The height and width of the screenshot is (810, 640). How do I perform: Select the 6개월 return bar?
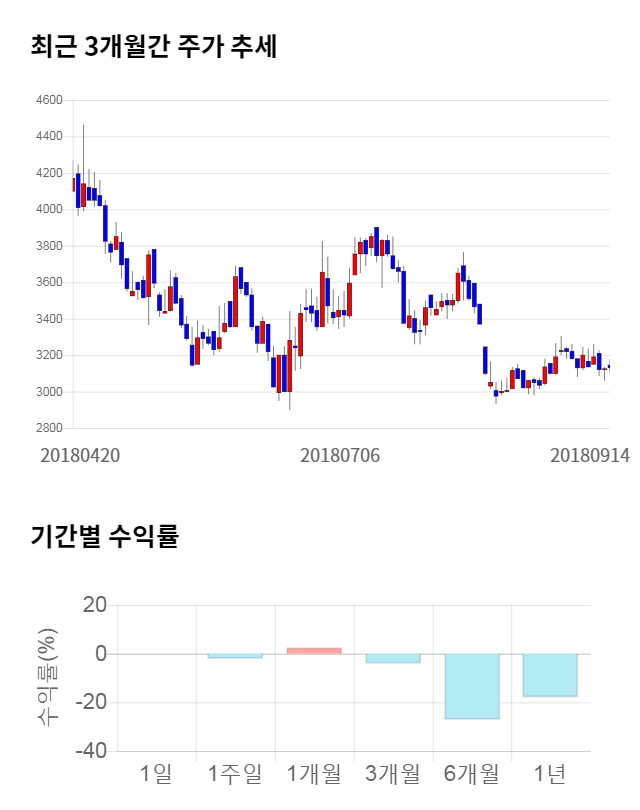tap(472, 686)
